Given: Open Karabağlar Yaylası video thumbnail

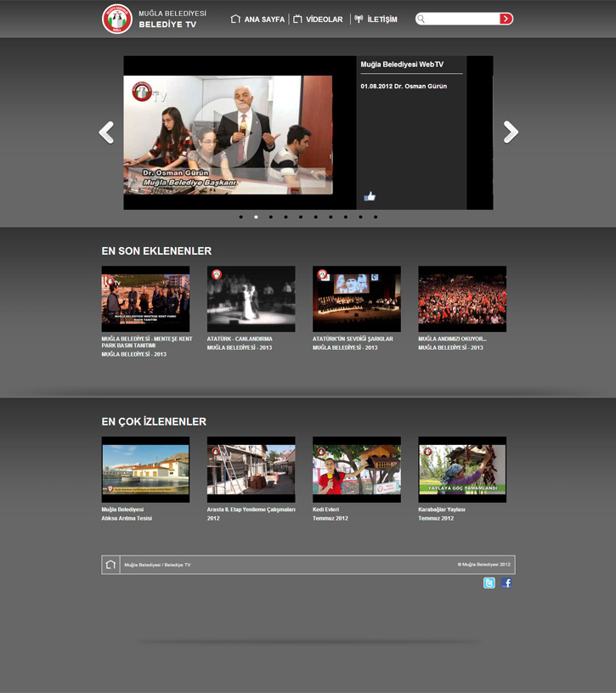Looking at the screenshot, I should click(462, 469).
